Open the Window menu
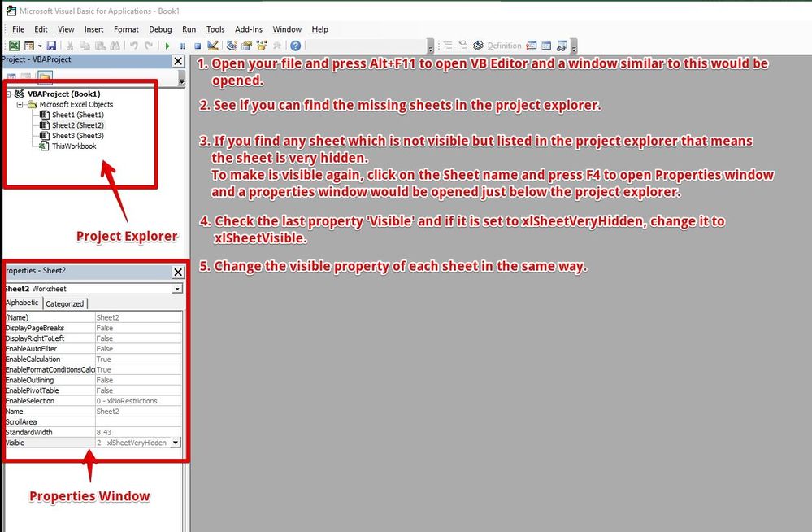The image size is (812, 532). [x=287, y=29]
